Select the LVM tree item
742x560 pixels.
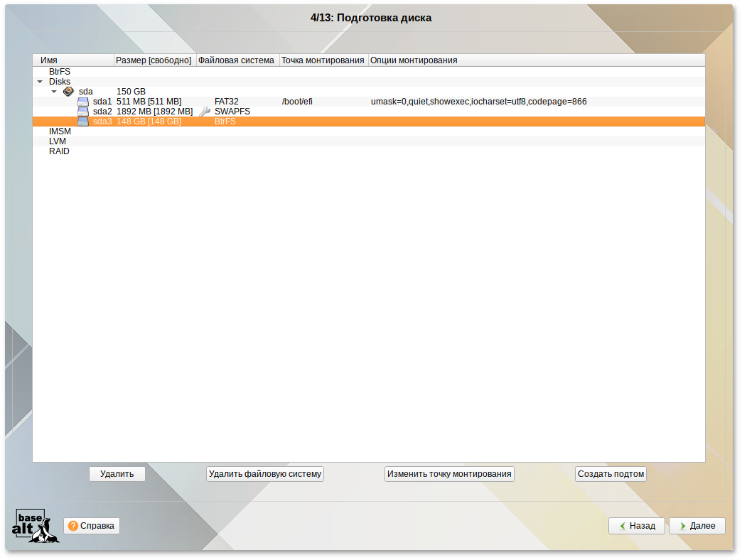click(x=57, y=141)
